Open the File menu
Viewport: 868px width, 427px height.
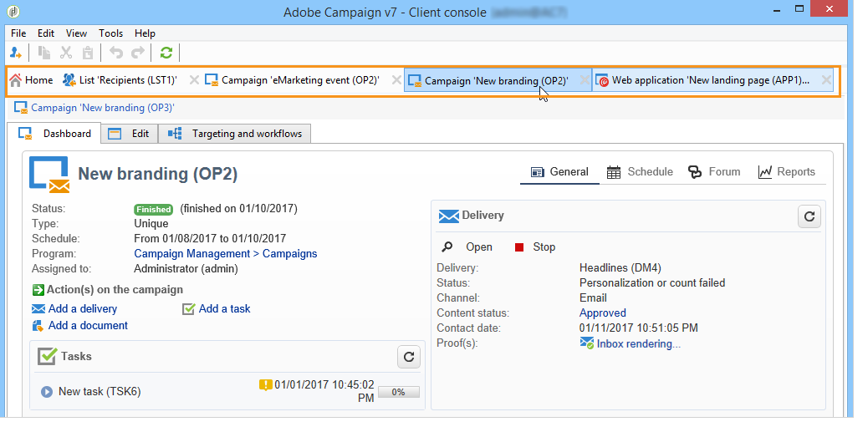coord(18,33)
